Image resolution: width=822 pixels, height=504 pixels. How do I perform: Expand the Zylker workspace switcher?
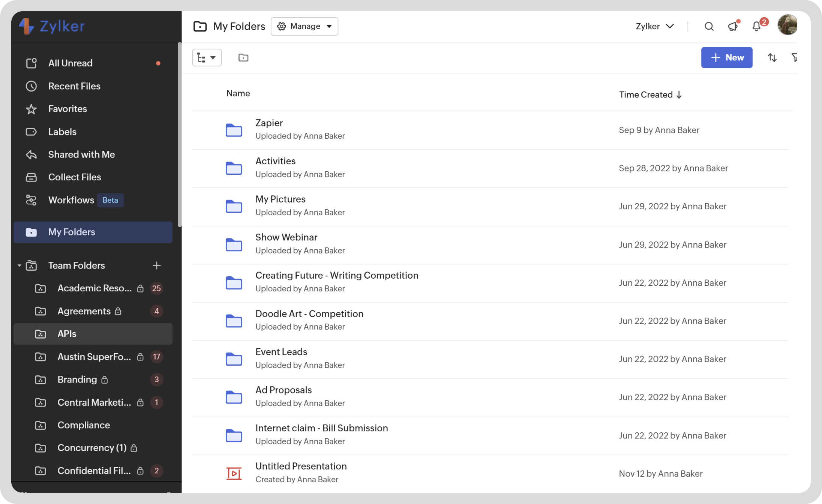tap(654, 26)
